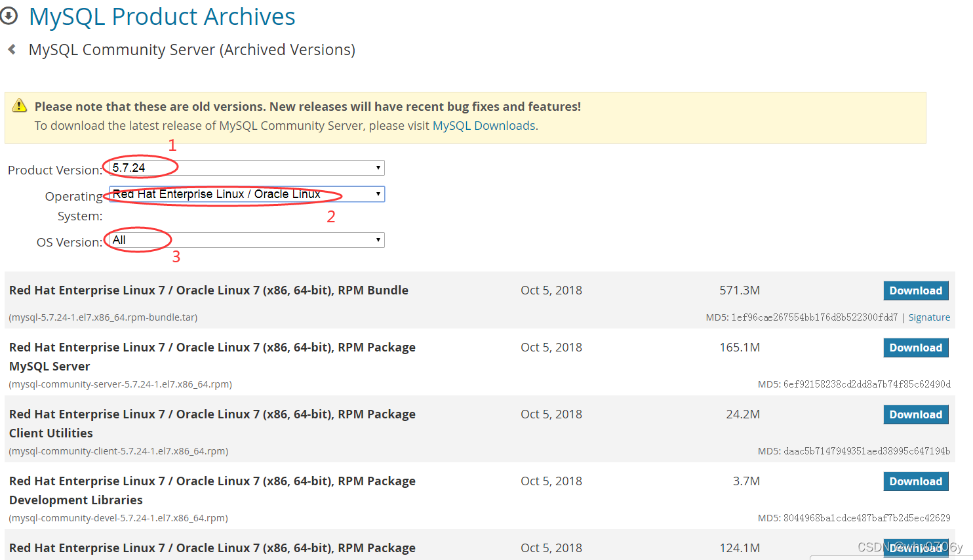Click the Oct 5, 2018 date in RPM Bundle row
The height and width of the screenshot is (560, 973).
pos(551,290)
